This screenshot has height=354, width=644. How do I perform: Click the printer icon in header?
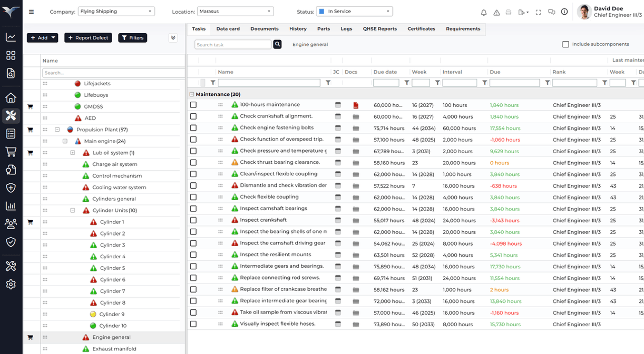click(509, 12)
